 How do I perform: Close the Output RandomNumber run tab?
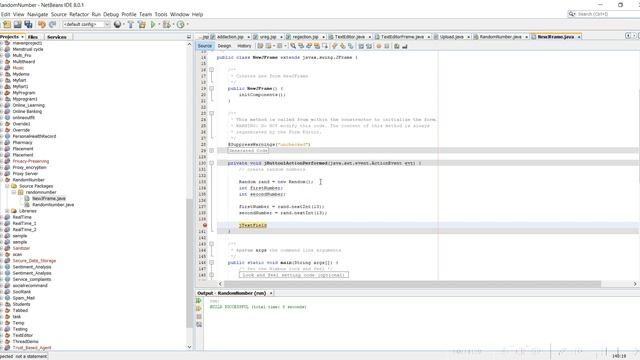[271, 293]
